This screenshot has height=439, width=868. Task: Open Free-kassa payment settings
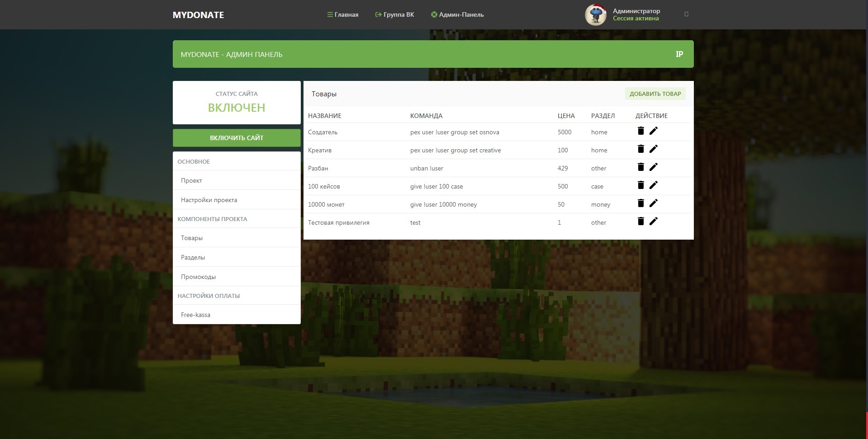click(237, 315)
